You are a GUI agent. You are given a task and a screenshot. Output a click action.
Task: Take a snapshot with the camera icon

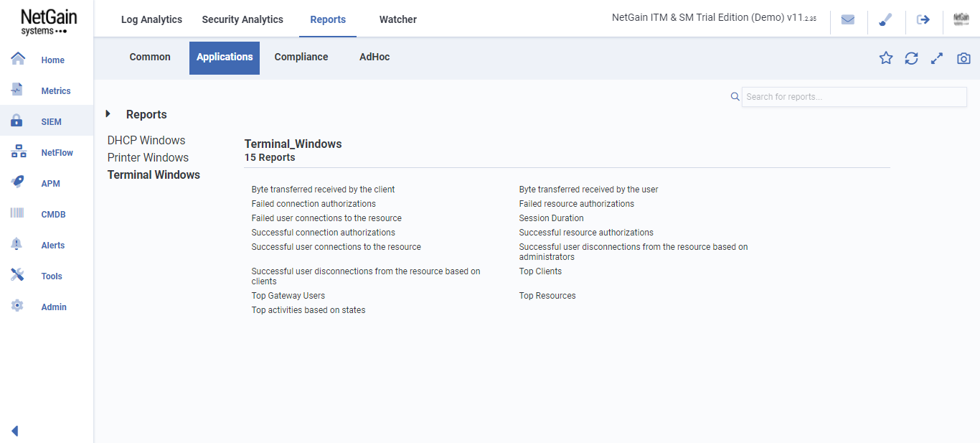[963, 59]
